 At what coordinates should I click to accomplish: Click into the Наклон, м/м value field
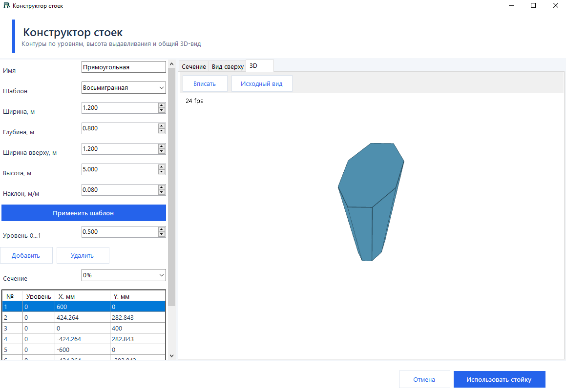120,190
